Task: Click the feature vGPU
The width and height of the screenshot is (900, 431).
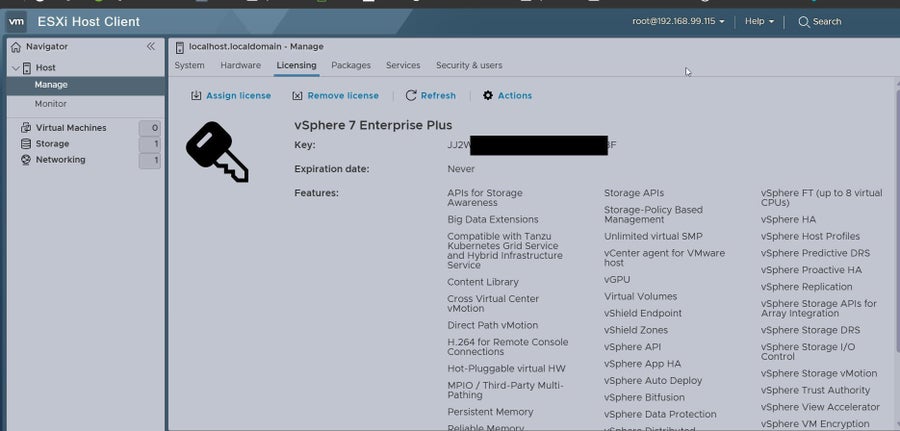Action: pyautogui.click(x=617, y=280)
